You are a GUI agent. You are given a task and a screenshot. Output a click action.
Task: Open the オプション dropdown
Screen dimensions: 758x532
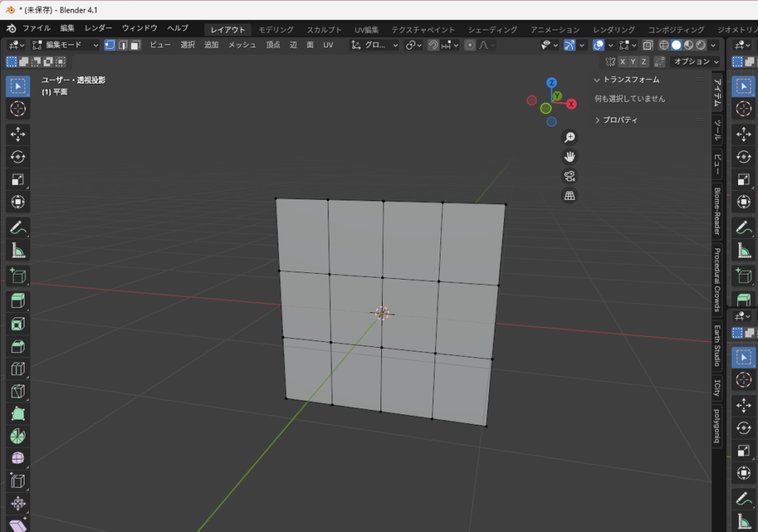tap(694, 62)
